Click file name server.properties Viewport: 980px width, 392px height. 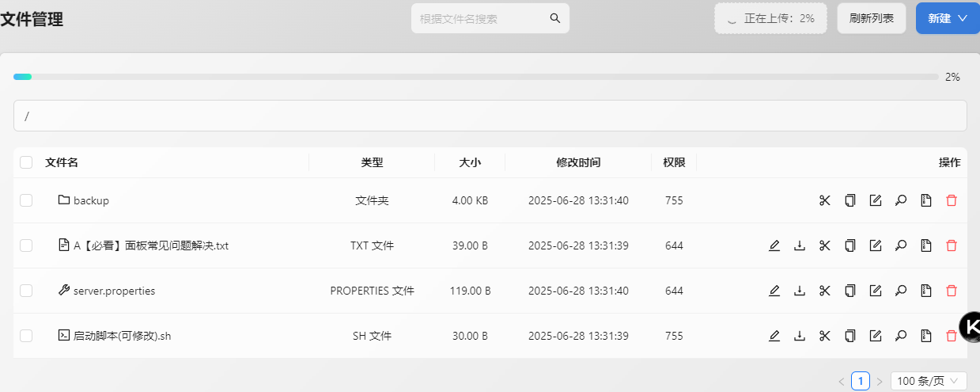(115, 291)
